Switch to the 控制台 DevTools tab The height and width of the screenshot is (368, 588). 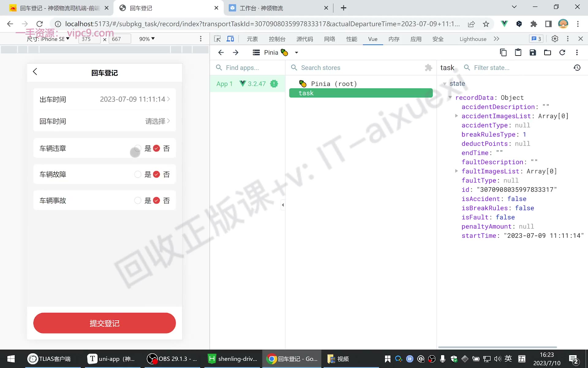[277, 39]
